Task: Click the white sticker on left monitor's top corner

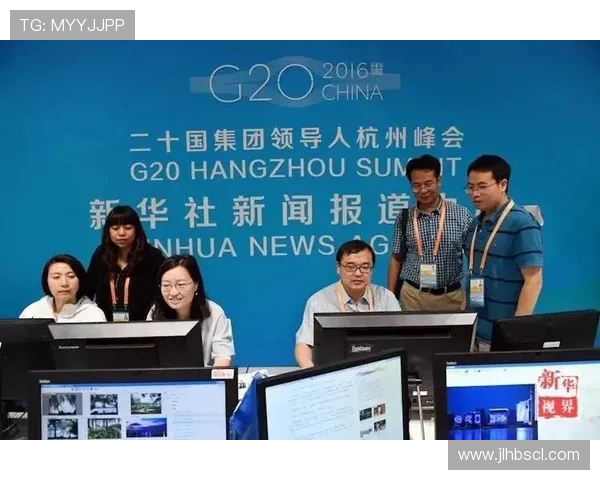Action: [222, 374]
